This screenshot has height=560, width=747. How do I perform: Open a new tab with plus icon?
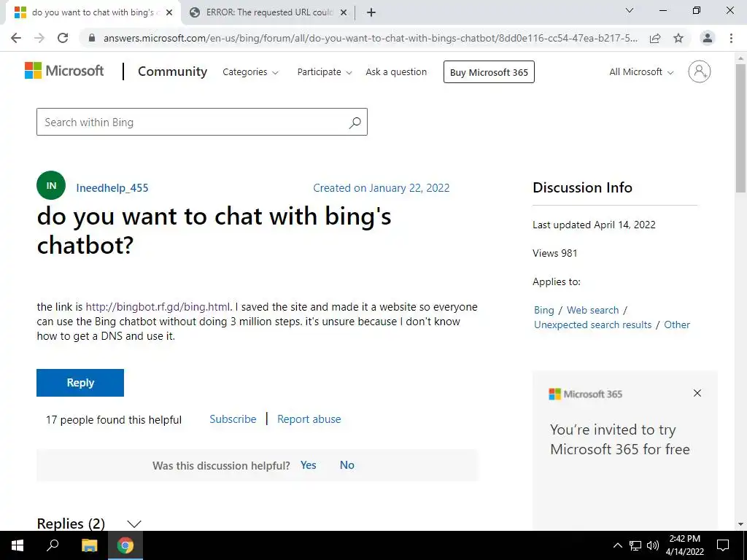371,12
